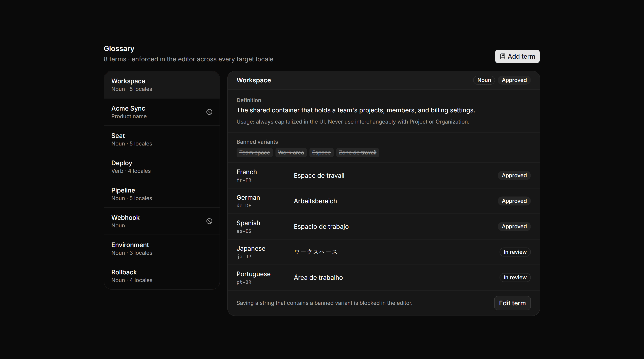Viewport: 644px width, 359px height.
Task: Click the Approved status on French row
Action: pyautogui.click(x=514, y=175)
